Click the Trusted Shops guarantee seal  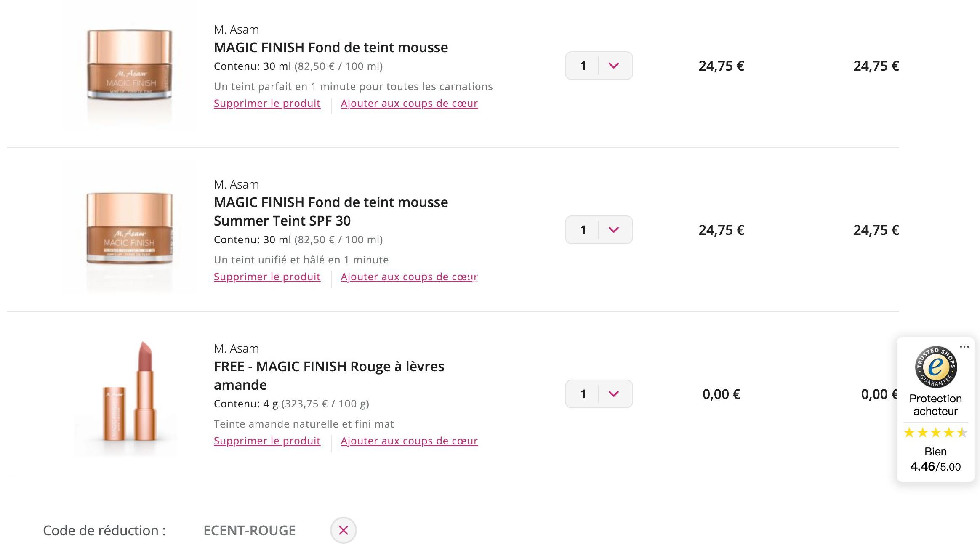point(936,367)
